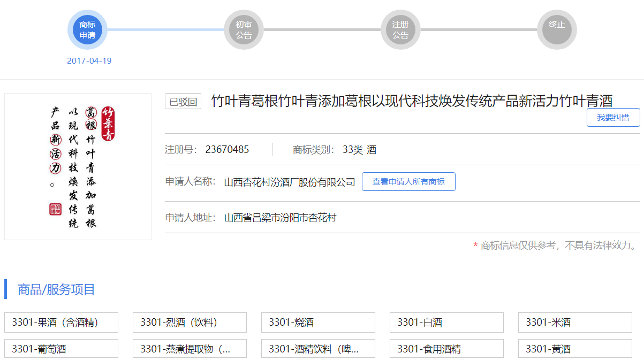The image size is (644, 361).
Task: Click 查看申请人所有商标 button
Action: click(408, 182)
